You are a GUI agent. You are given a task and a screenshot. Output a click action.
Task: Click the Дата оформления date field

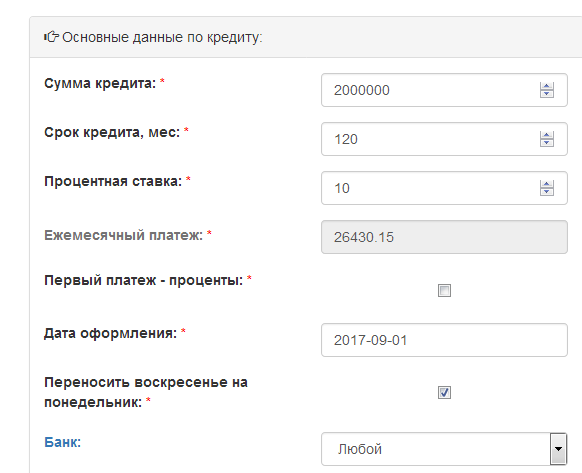444,340
